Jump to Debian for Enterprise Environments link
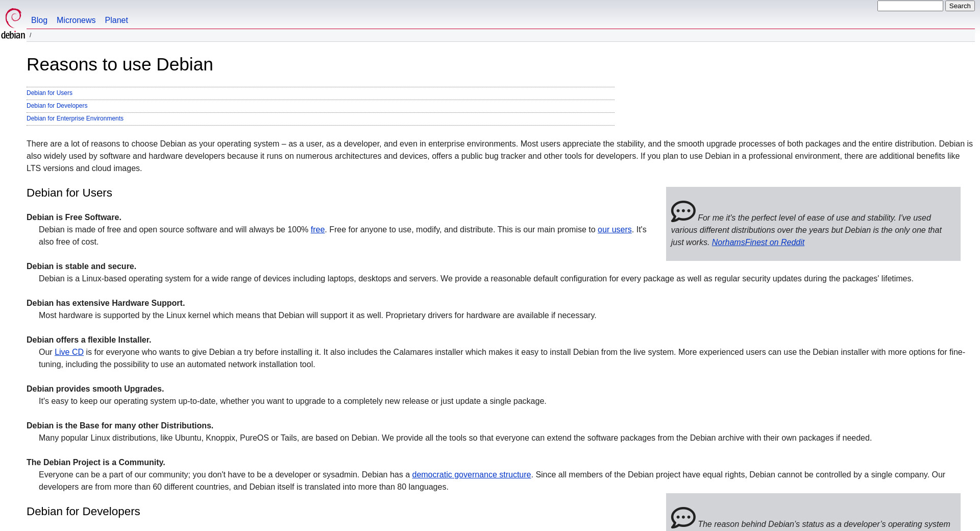The image size is (980, 531). (75, 118)
